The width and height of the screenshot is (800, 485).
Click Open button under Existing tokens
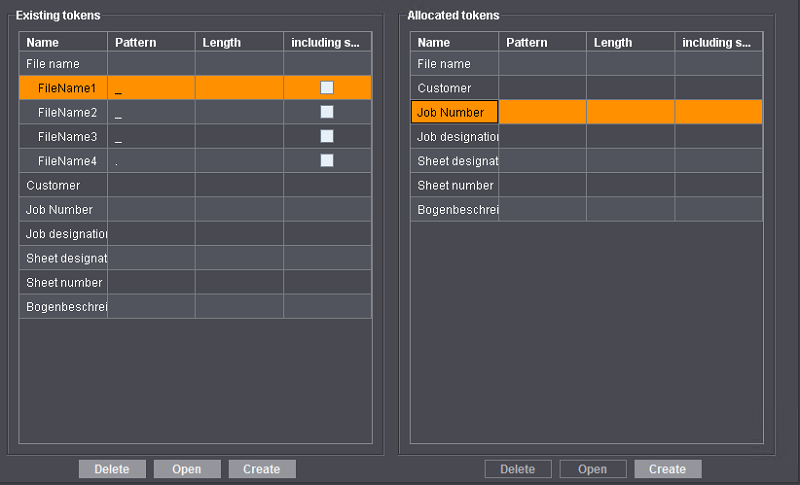pyautogui.click(x=187, y=469)
